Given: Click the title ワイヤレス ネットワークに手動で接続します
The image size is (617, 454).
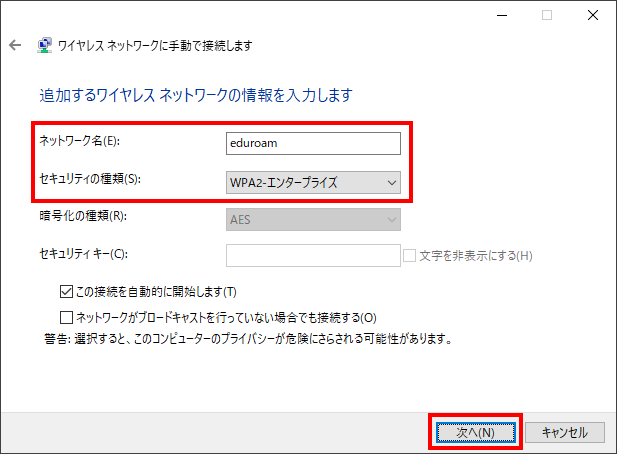Looking at the screenshot, I should pos(155,46).
